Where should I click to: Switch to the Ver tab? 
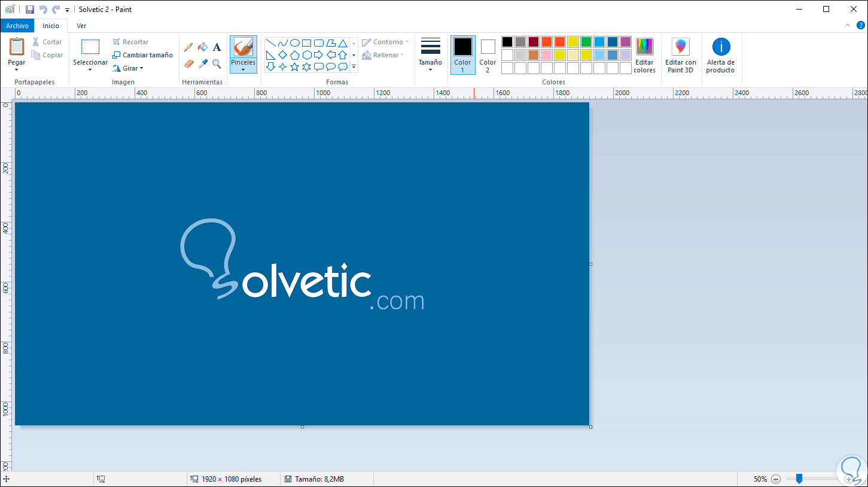tap(81, 26)
